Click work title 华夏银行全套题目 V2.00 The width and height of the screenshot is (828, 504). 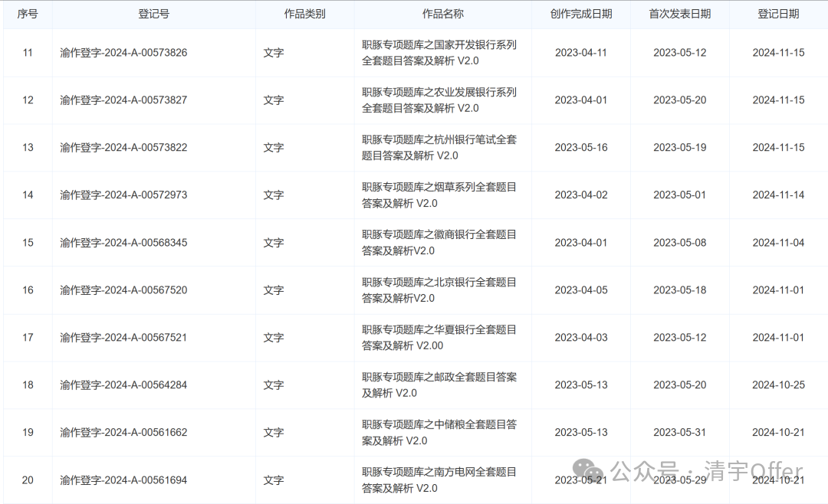(x=439, y=338)
